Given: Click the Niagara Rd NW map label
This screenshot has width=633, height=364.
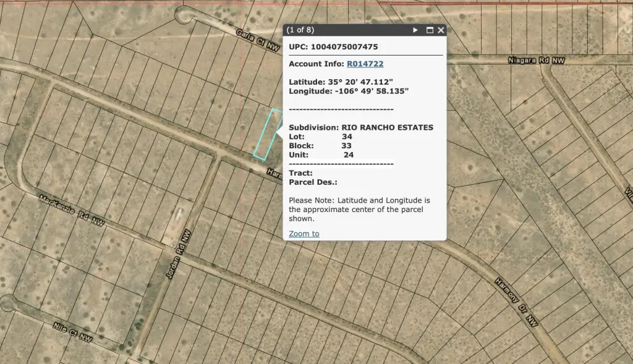Looking at the screenshot, I should [x=536, y=61].
